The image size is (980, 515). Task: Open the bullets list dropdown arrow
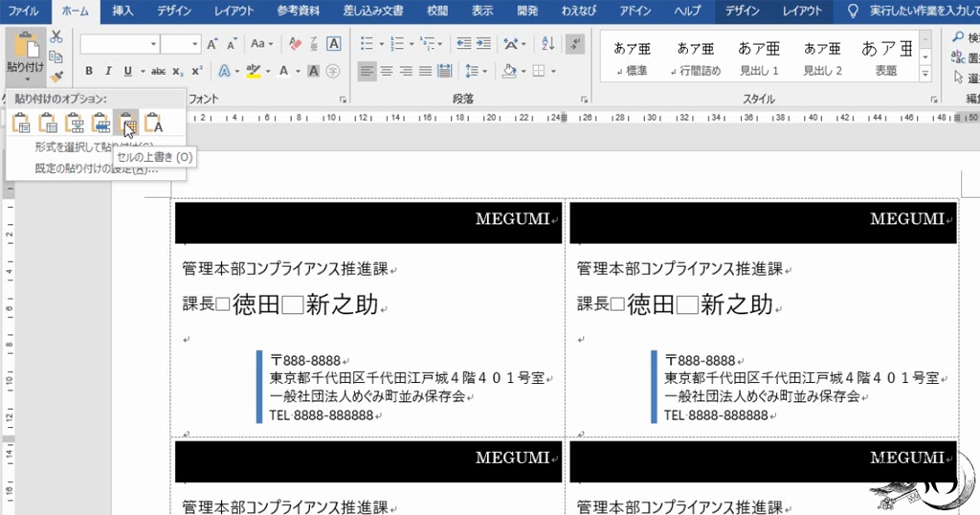tap(381, 44)
